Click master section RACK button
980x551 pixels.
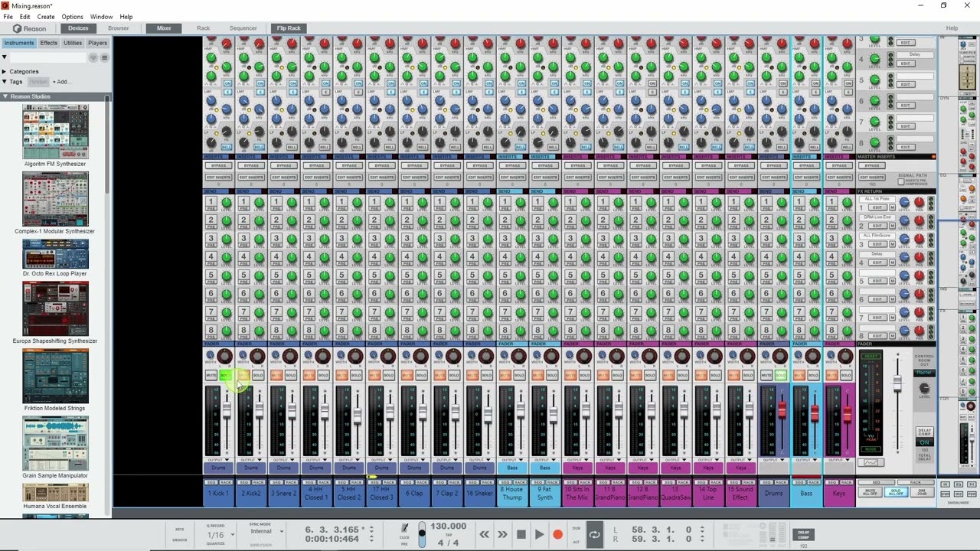pos(916,482)
